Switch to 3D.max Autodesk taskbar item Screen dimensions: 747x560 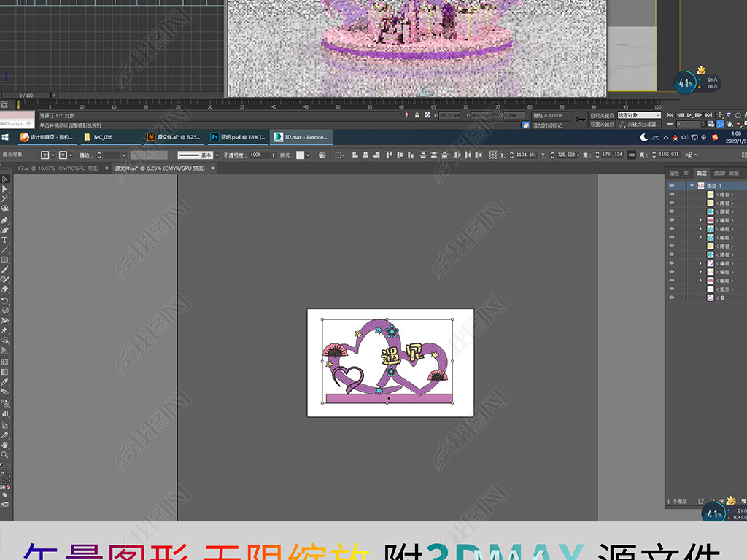point(301,137)
